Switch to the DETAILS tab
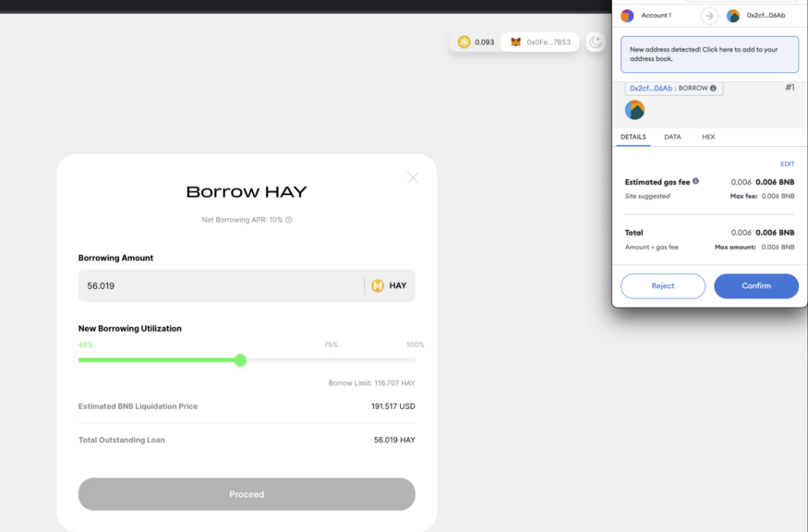This screenshot has width=808, height=532. point(633,137)
